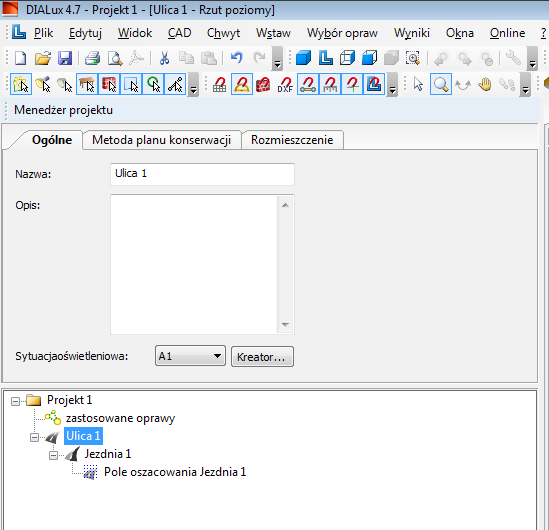Expand snap toolbar overflow options
This screenshot has height=530, width=549.
(392, 85)
